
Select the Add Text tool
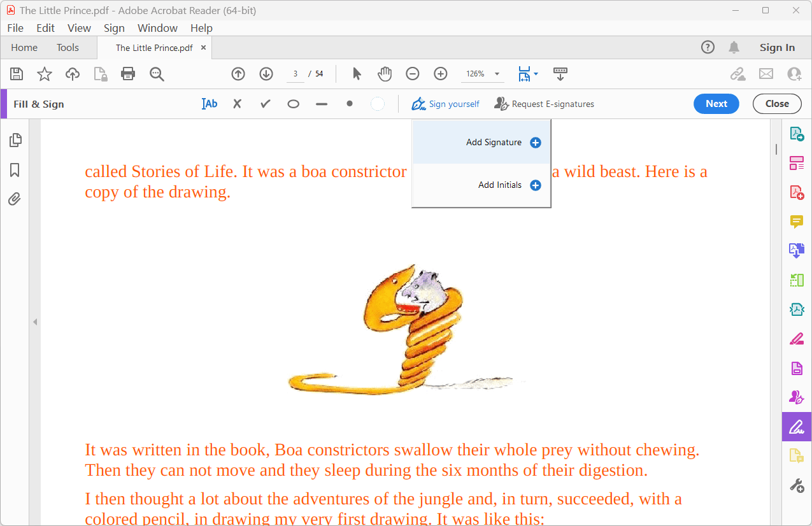(x=209, y=103)
